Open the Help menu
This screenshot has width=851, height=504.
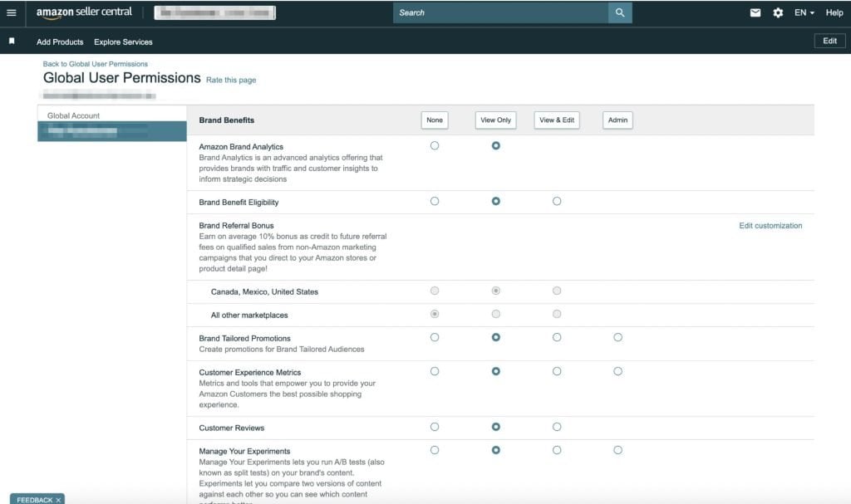point(834,12)
